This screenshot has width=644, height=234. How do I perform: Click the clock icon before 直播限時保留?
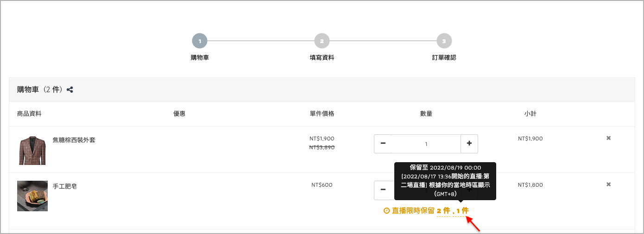pyautogui.click(x=386, y=211)
